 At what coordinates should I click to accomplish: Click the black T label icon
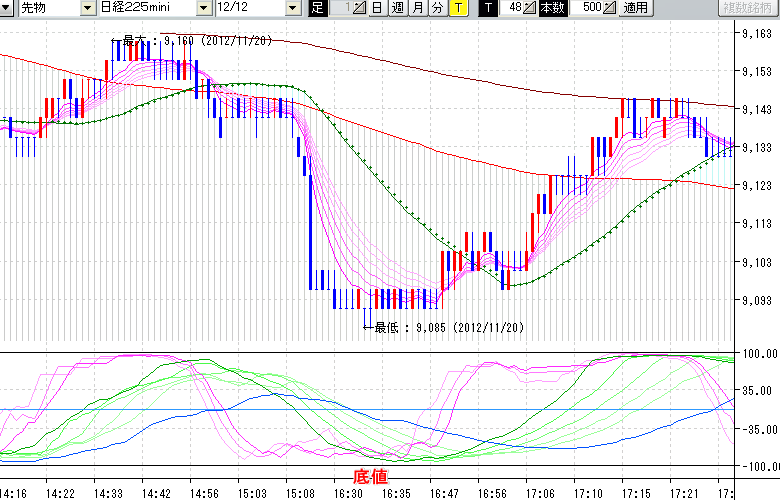pos(487,8)
